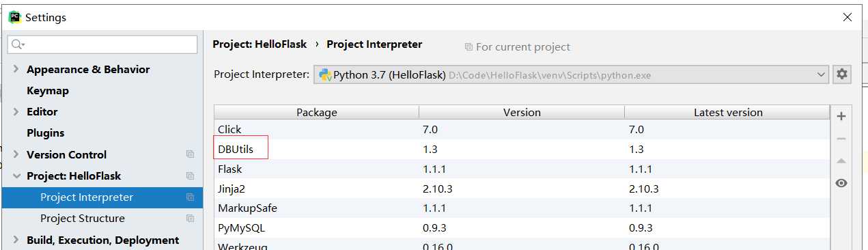Click copy icon beside Project Structure

(190, 219)
